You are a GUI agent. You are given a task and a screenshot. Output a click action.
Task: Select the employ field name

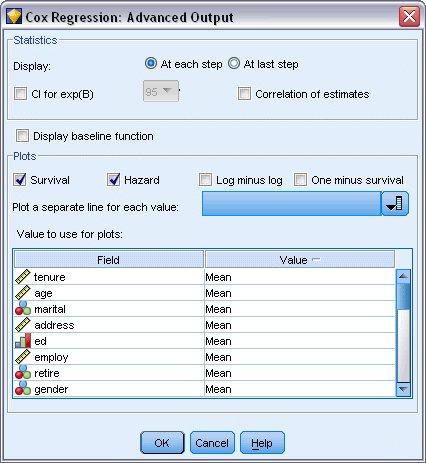[51, 357]
